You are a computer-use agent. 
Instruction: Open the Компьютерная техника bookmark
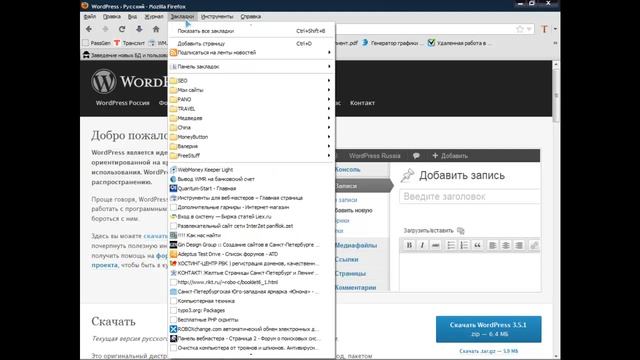(250, 301)
